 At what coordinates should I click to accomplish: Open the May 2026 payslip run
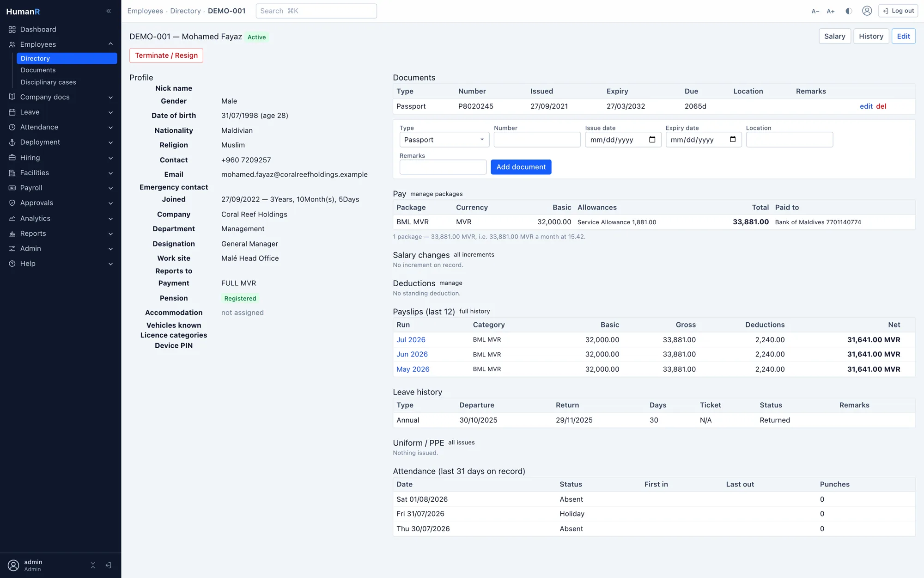coord(413,369)
